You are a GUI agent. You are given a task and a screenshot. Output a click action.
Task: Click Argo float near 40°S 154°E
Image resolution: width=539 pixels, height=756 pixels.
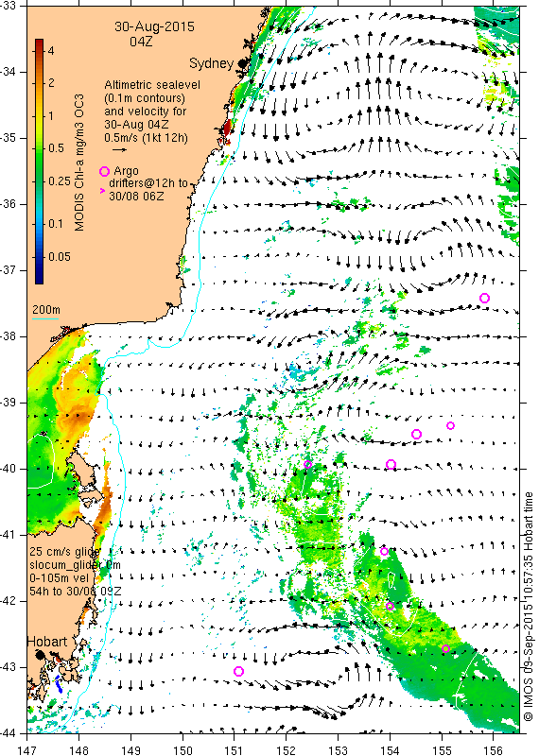coord(391,464)
